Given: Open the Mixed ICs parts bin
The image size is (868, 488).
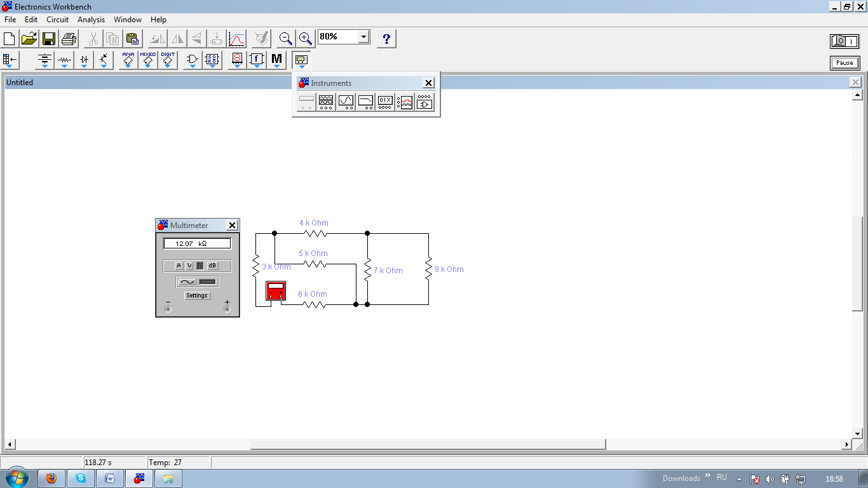Looking at the screenshot, I should click(x=148, y=61).
